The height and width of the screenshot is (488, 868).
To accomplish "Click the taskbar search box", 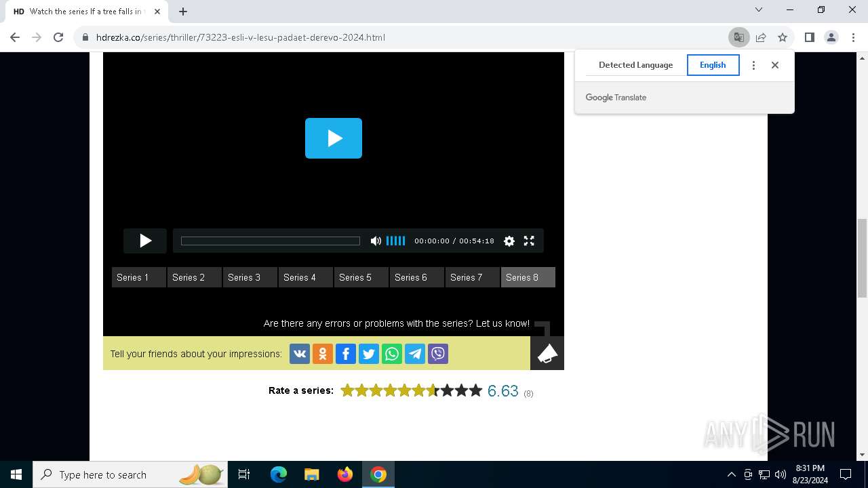I will (x=131, y=474).
